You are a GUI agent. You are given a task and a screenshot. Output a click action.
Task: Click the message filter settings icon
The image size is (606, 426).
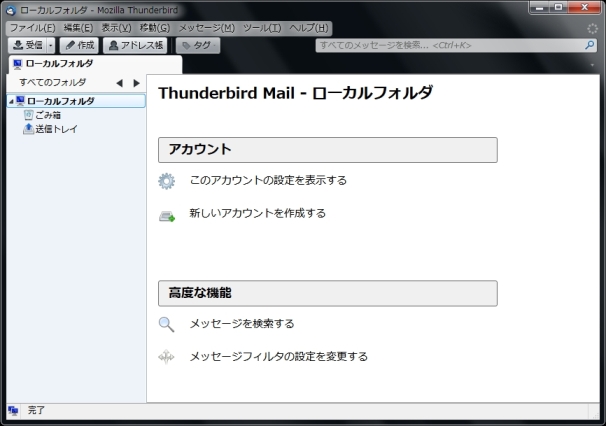point(167,356)
